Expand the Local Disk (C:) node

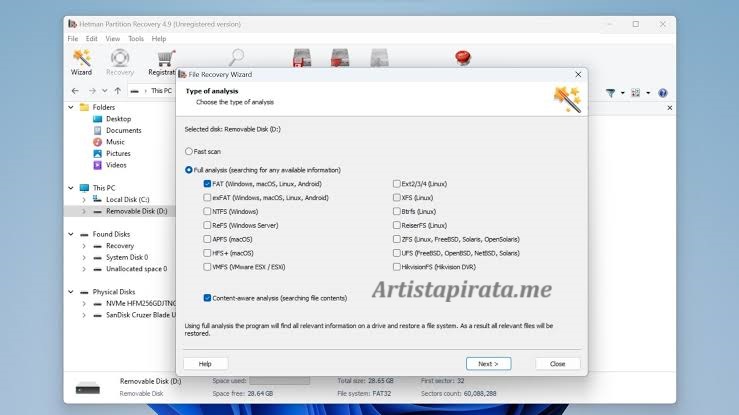[x=84, y=200]
